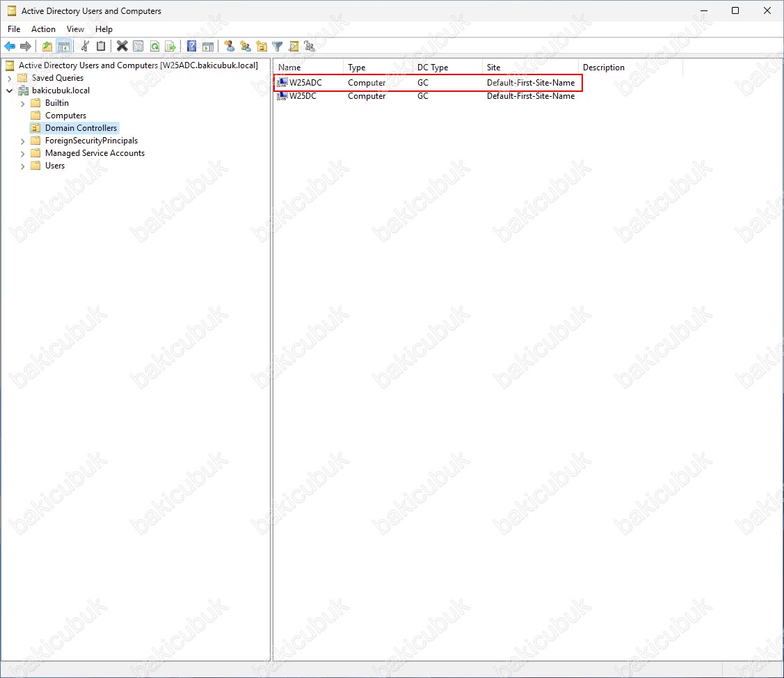
Task: Expand Saved Queries node
Action: 10,79
